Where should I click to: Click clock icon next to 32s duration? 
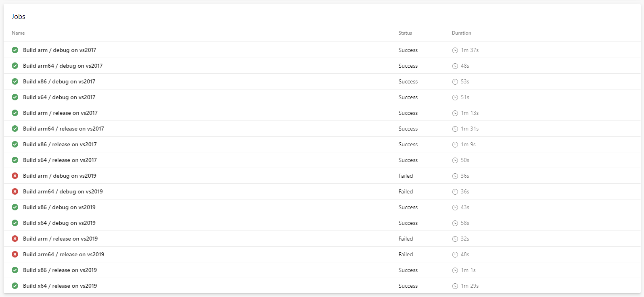point(455,239)
